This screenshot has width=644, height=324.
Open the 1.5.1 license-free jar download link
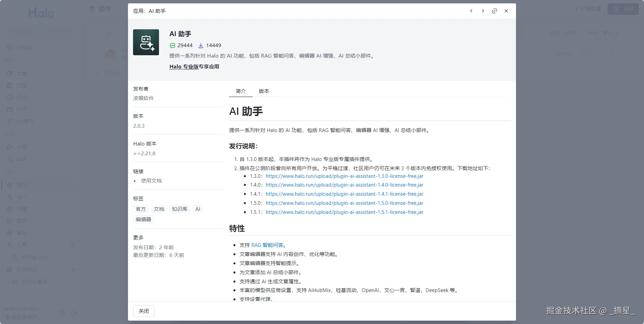[x=344, y=212]
